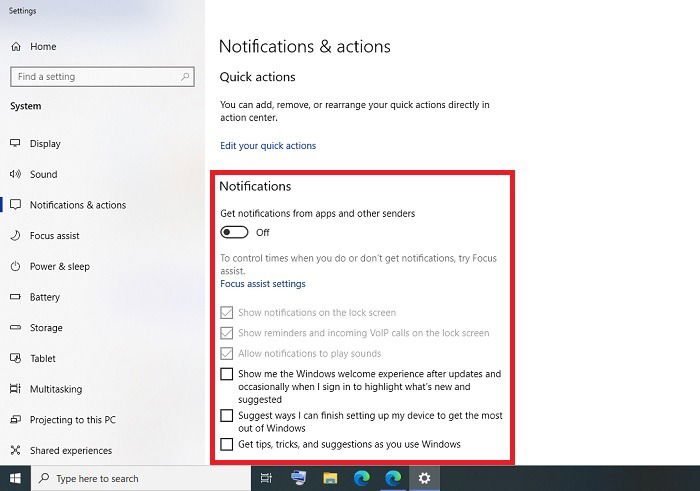
Task: Launch File Explorer from taskbar
Action: coord(330,478)
